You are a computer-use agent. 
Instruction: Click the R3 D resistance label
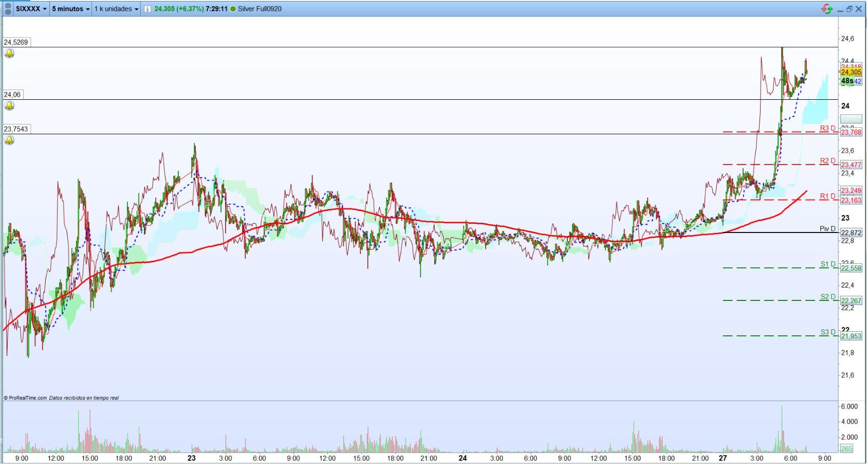[x=827, y=128]
